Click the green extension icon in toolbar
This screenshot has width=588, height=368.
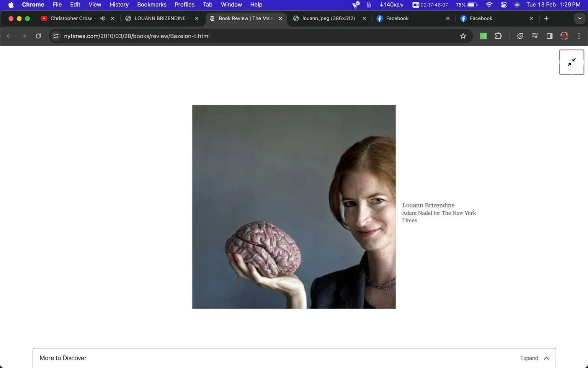(483, 36)
